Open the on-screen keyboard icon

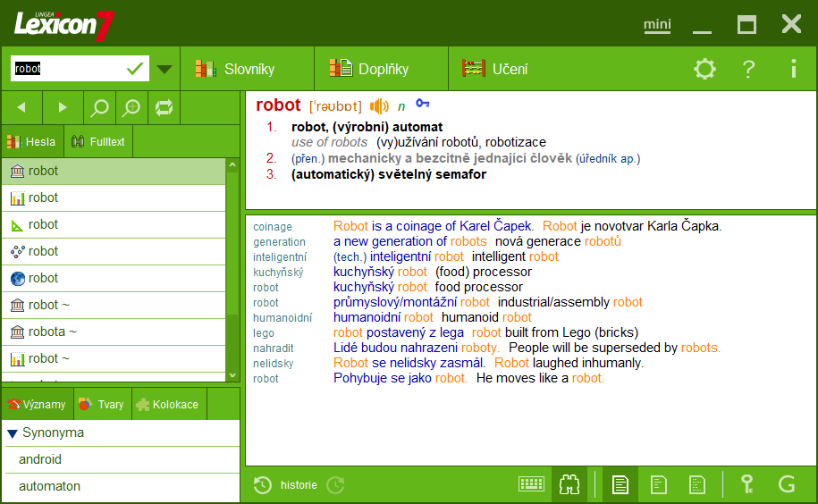coord(531,484)
